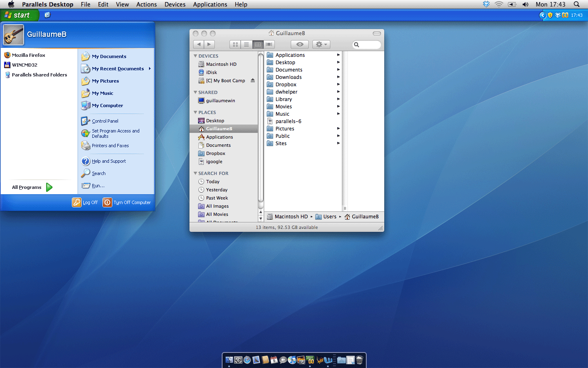Select Past Week in the Finder sidebar
588x368 pixels.
[213, 198]
